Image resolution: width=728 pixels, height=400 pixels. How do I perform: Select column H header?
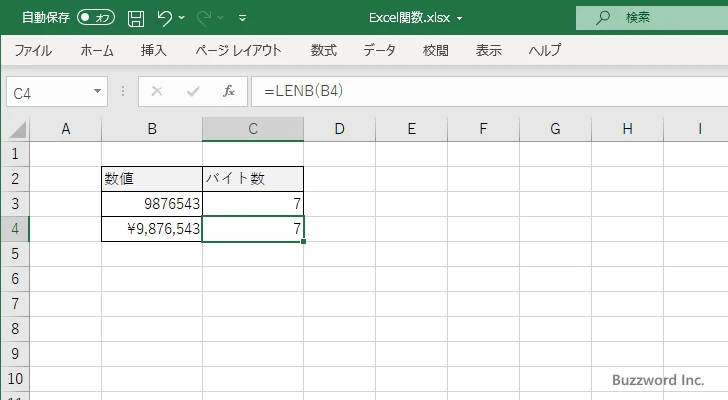coord(627,129)
